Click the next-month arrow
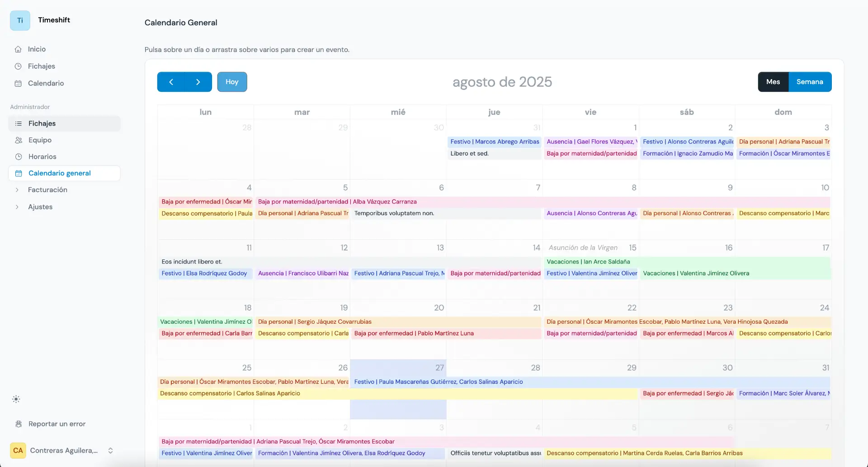The width and height of the screenshot is (868, 467). pos(198,82)
